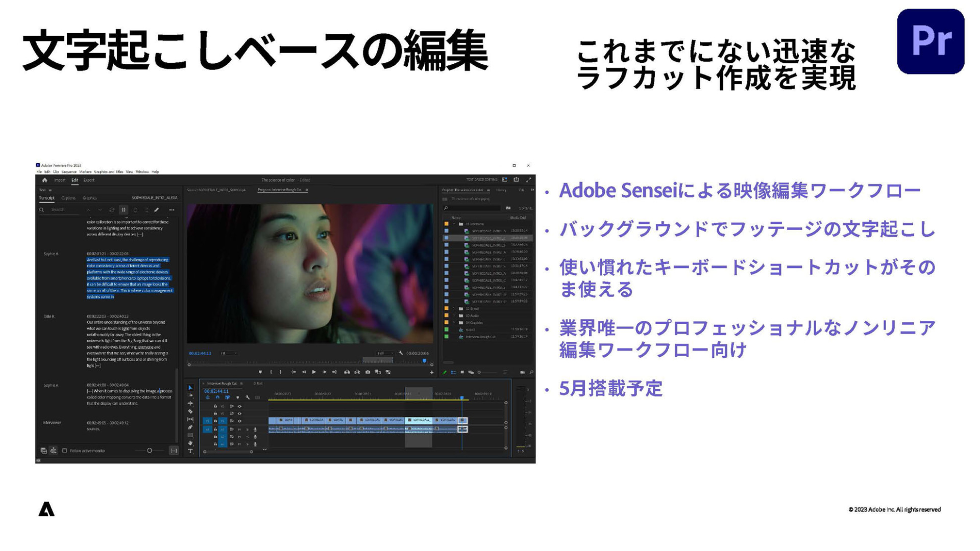Click the Export workspace button

(x=89, y=180)
